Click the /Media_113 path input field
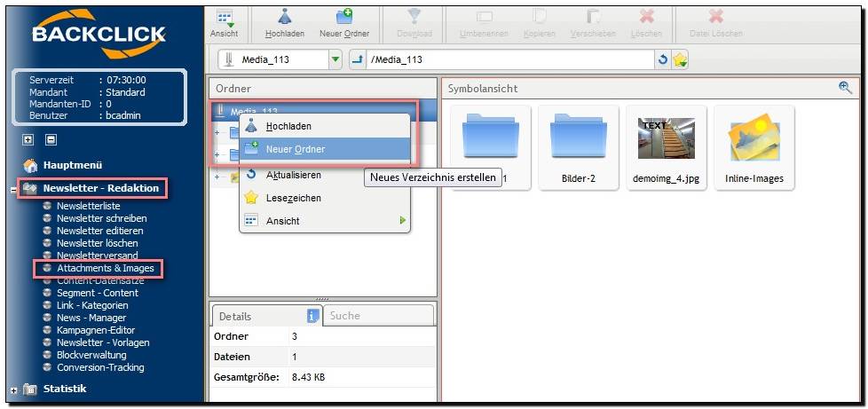This screenshot has height=409, width=868. tap(511, 59)
